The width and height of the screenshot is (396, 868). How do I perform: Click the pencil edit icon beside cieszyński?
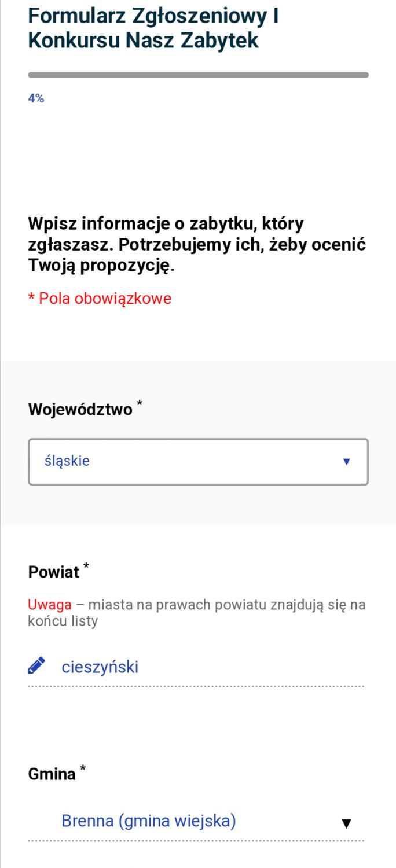(x=36, y=667)
